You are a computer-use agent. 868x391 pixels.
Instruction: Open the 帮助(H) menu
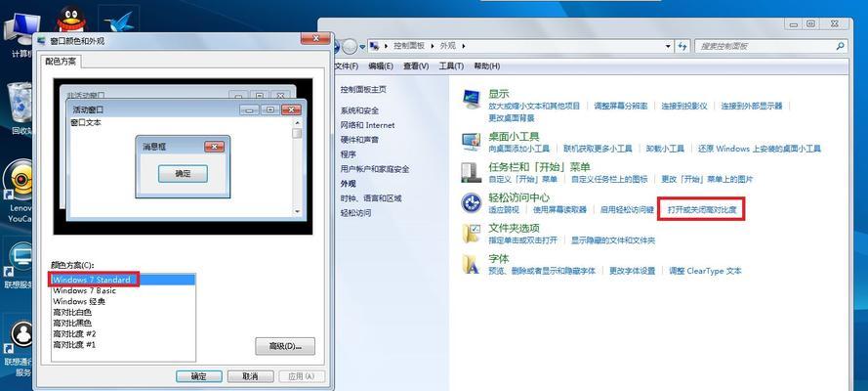pyautogui.click(x=487, y=65)
